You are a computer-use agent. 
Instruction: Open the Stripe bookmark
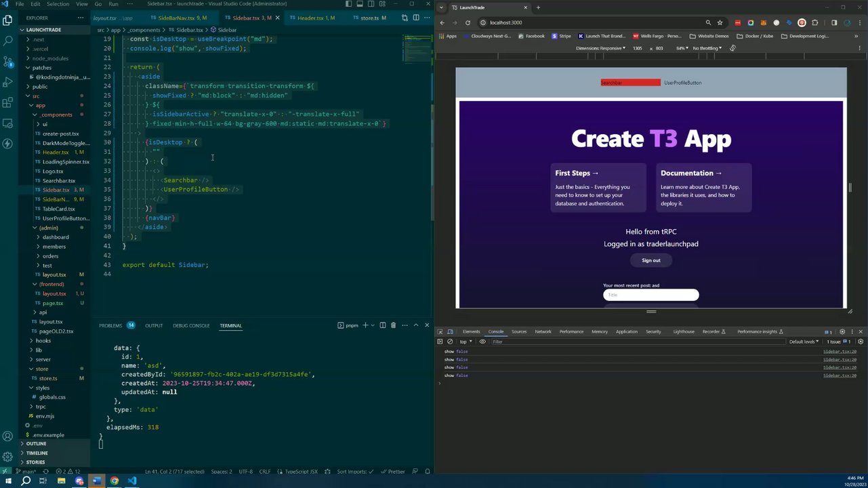click(x=560, y=36)
